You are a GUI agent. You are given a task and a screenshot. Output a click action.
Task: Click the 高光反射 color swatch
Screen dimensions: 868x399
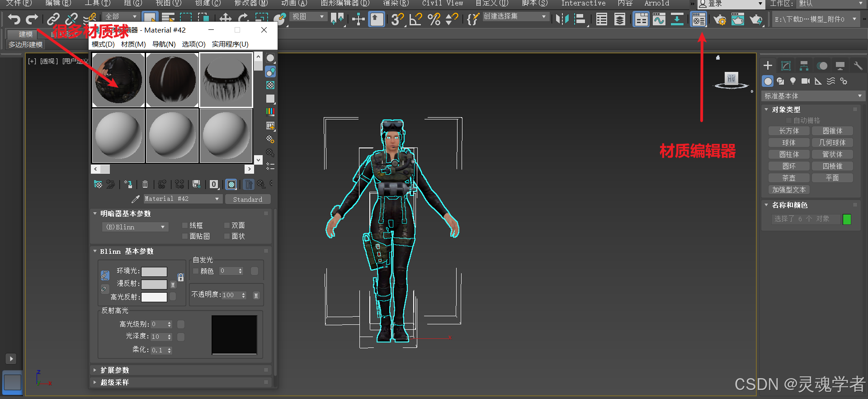click(x=154, y=297)
